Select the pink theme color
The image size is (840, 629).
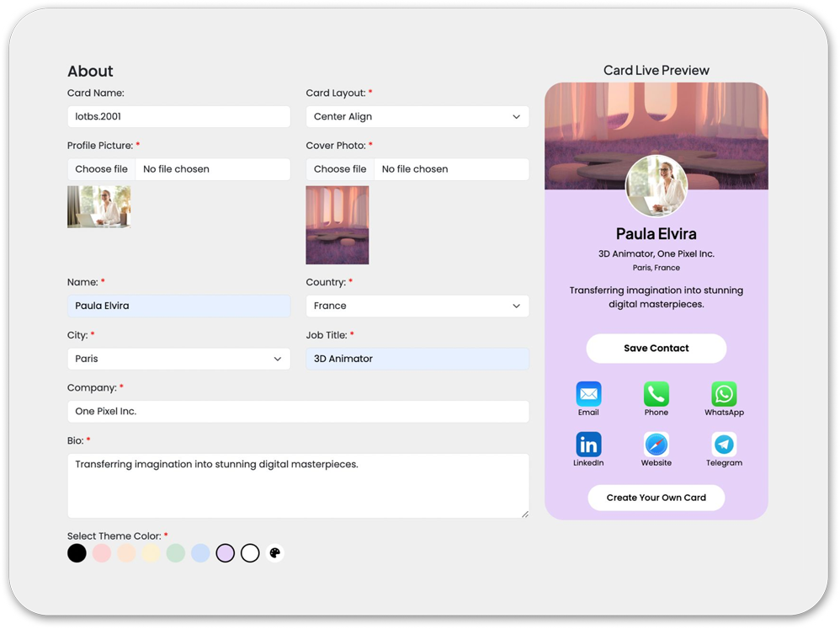coord(102,553)
